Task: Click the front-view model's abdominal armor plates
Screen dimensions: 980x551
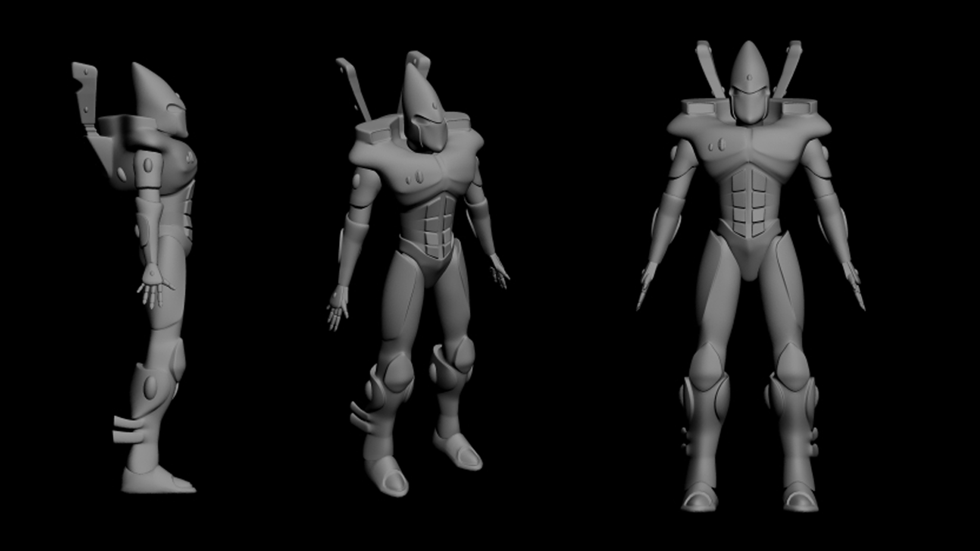Action: click(749, 203)
